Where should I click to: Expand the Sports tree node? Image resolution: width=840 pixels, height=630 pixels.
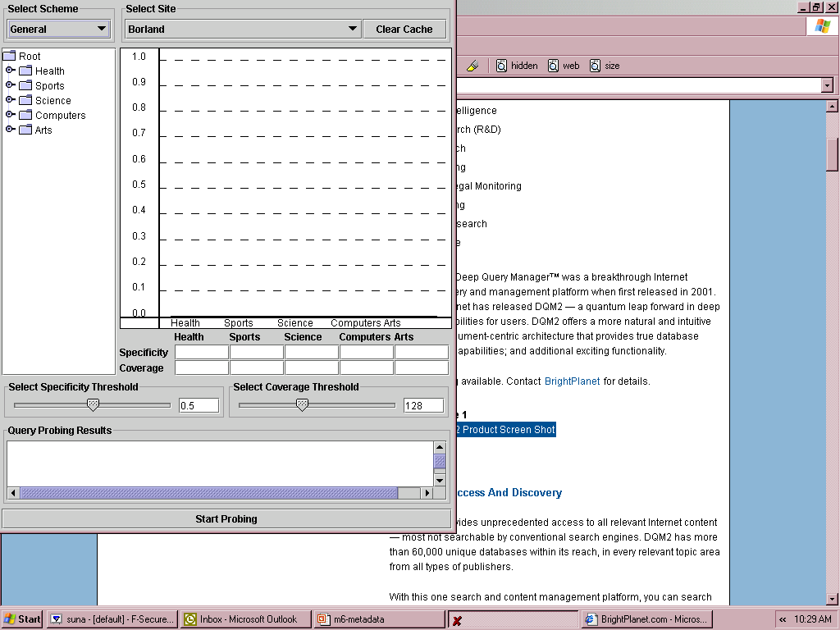coord(10,85)
